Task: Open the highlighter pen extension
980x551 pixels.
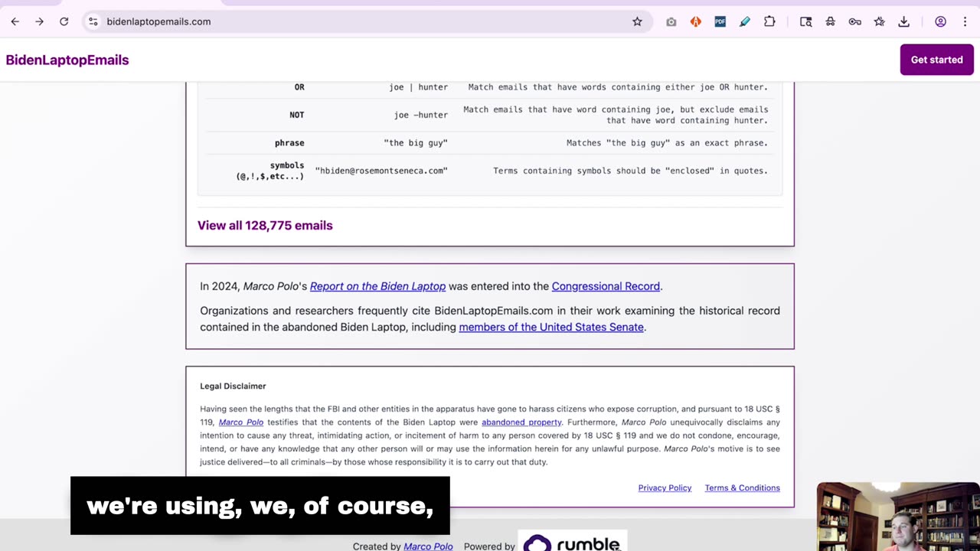Action: pyautogui.click(x=745, y=22)
